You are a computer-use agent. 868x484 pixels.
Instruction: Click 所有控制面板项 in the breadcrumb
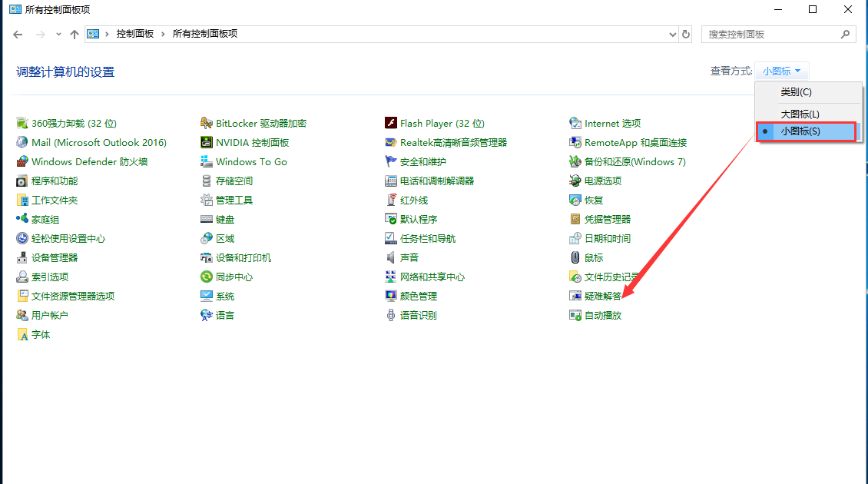click(205, 34)
